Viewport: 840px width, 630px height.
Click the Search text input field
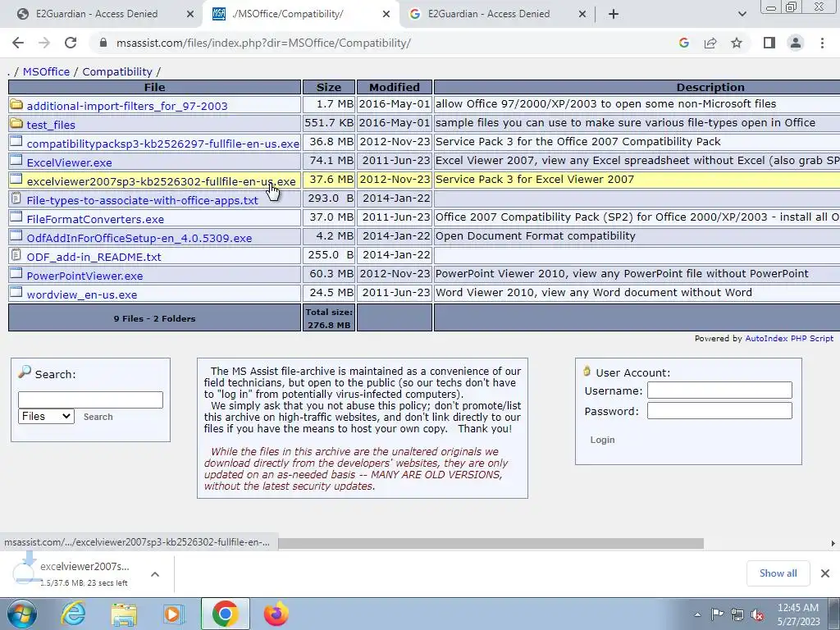click(x=90, y=399)
